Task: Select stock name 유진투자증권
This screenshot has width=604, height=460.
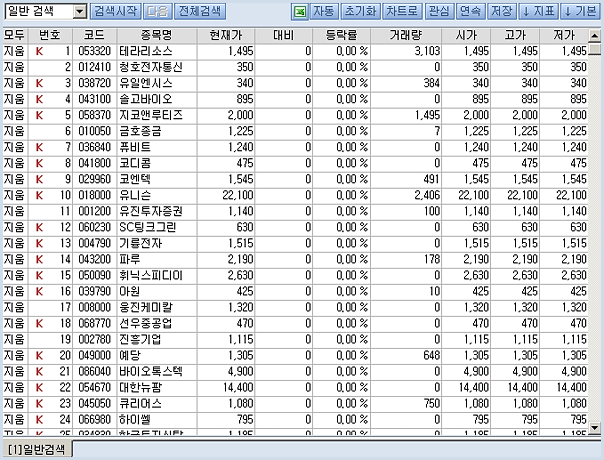Action: click(151, 212)
